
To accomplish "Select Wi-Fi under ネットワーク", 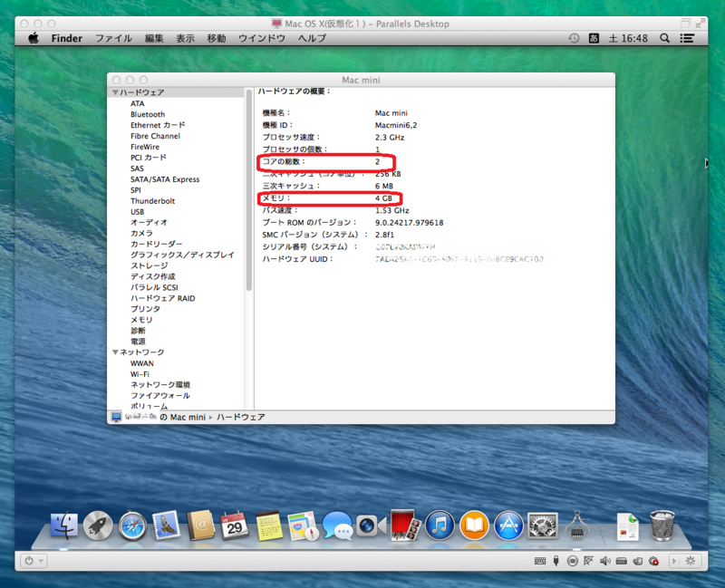I will pyautogui.click(x=140, y=374).
